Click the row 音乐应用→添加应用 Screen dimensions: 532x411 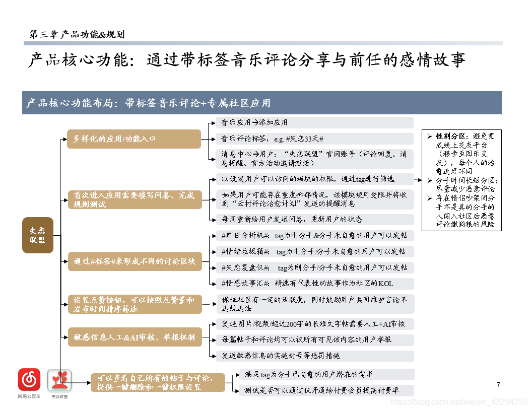314,122
